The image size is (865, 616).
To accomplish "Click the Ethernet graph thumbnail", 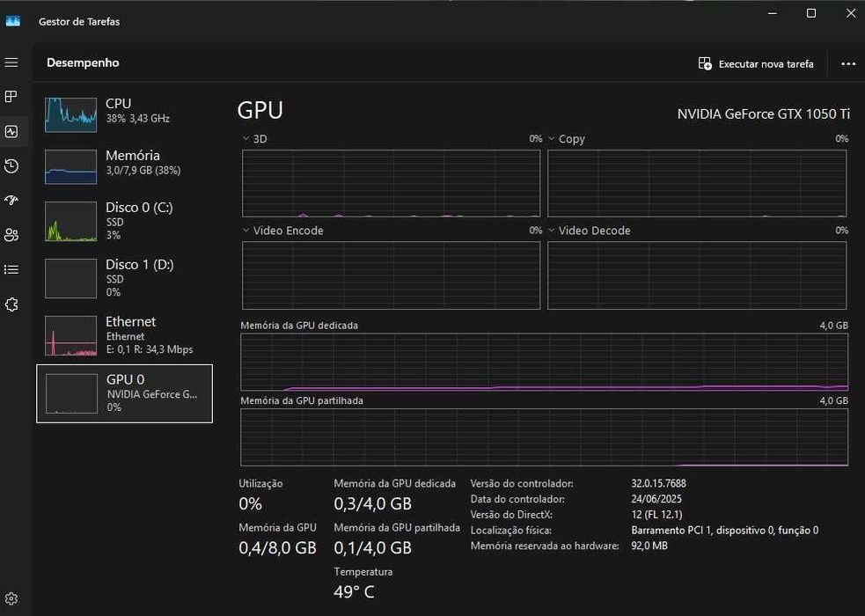I will [71, 335].
